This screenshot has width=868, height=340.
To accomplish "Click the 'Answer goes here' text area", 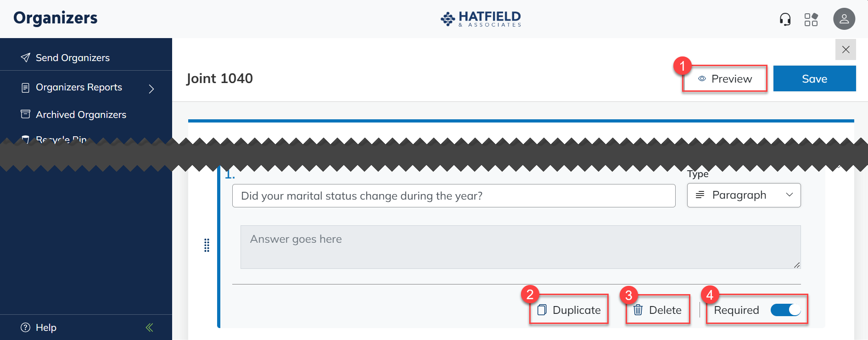I will [x=520, y=247].
